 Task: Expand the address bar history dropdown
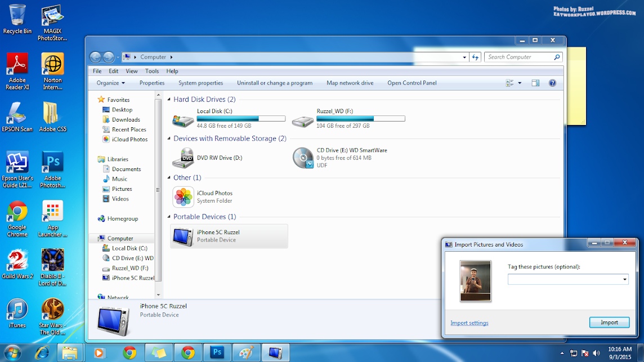click(464, 57)
